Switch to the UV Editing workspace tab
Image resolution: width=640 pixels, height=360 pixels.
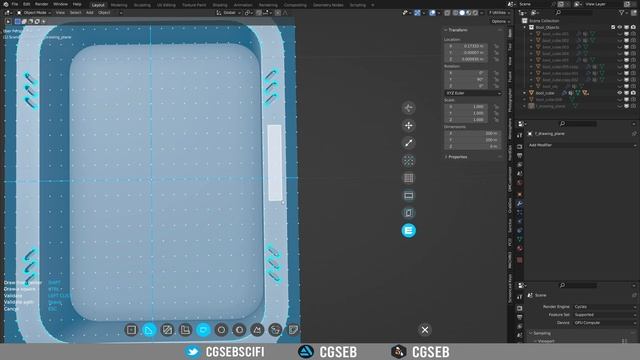pyautogui.click(x=166, y=5)
